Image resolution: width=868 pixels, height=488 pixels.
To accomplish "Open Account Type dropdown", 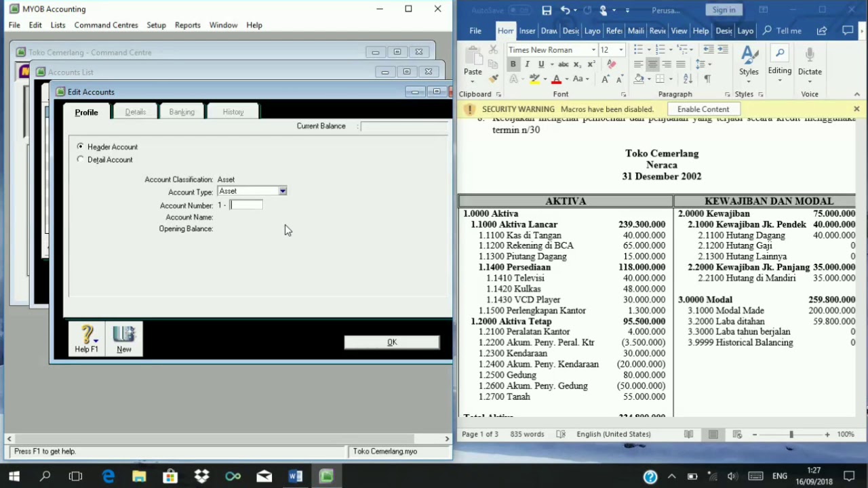I will tap(282, 191).
